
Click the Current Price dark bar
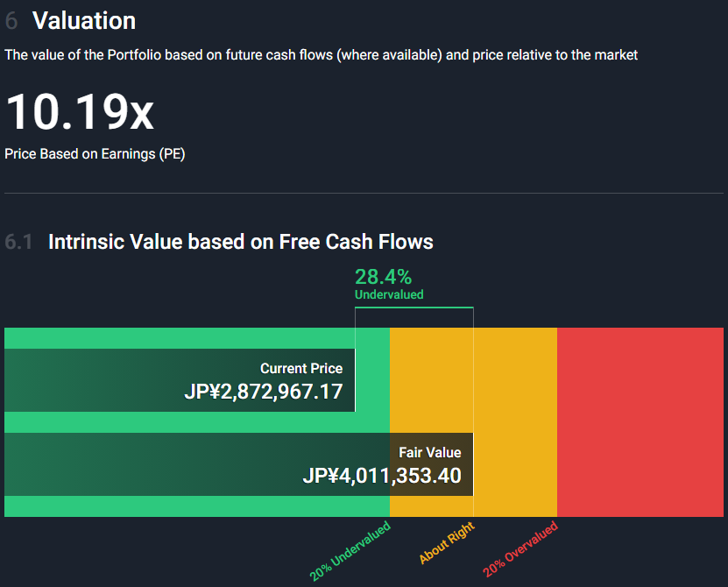[180, 379]
